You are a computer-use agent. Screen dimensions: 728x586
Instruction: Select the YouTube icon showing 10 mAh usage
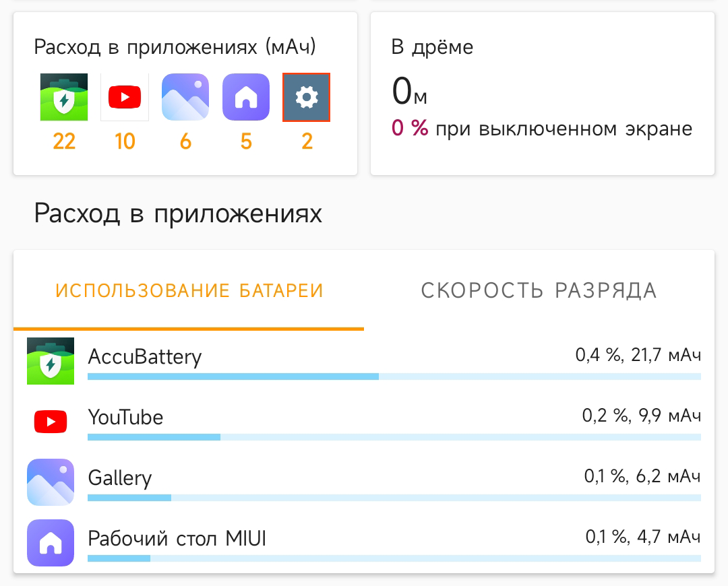124,97
